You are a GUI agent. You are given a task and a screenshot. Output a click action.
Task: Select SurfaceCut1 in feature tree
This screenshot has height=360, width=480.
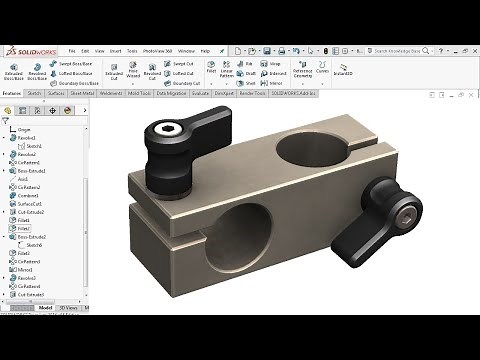coord(25,204)
